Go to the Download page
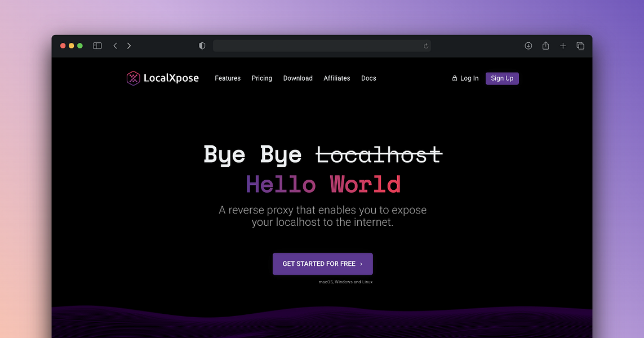 pyautogui.click(x=297, y=78)
